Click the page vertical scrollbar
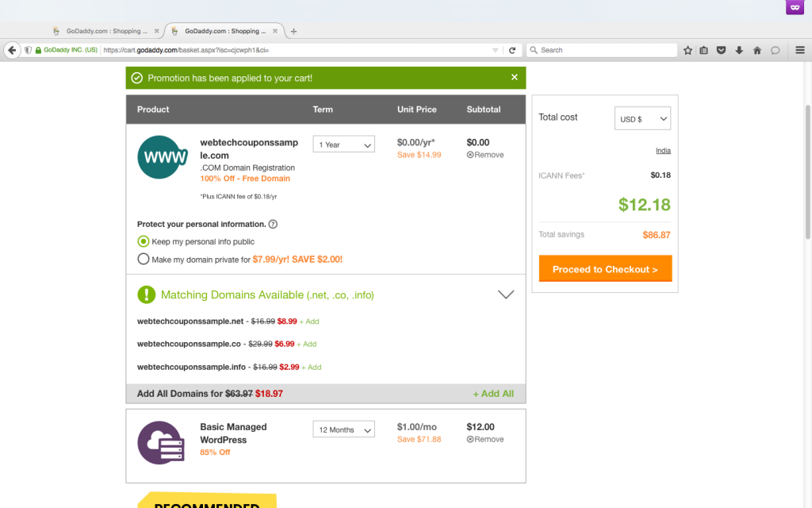Screen dimensions: 812x508 (x=808, y=171)
